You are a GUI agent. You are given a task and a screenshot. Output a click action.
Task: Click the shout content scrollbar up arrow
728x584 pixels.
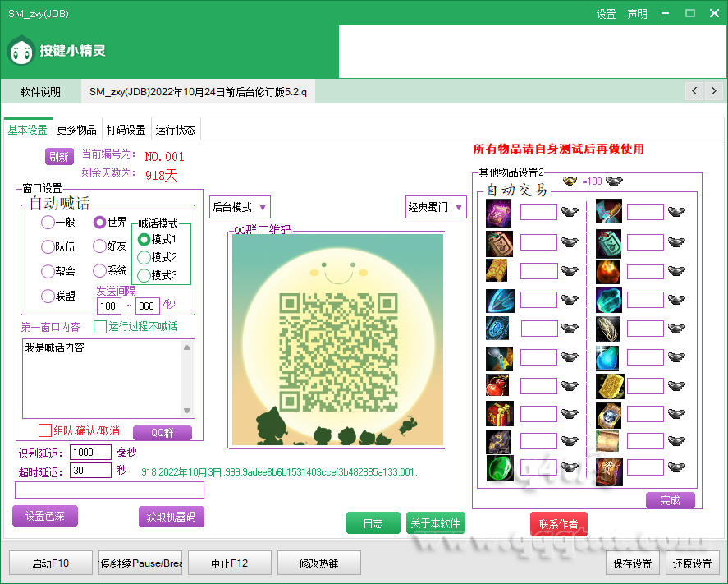point(187,347)
